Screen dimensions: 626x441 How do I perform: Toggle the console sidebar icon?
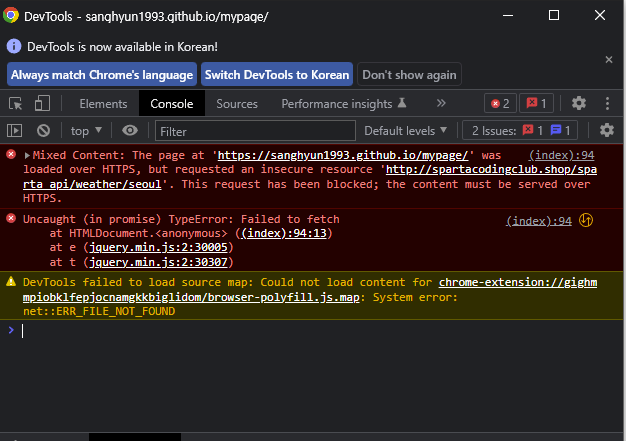click(15, 131)
